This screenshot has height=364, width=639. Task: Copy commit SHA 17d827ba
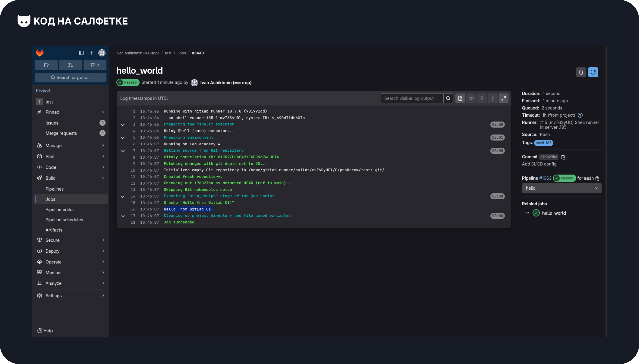[x=563, y=157]
